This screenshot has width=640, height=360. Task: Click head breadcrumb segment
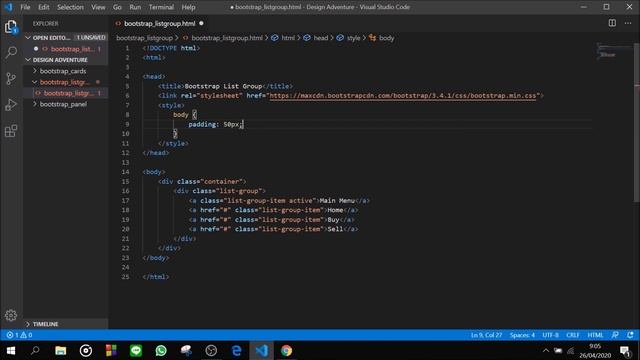[x=320, y=38]
